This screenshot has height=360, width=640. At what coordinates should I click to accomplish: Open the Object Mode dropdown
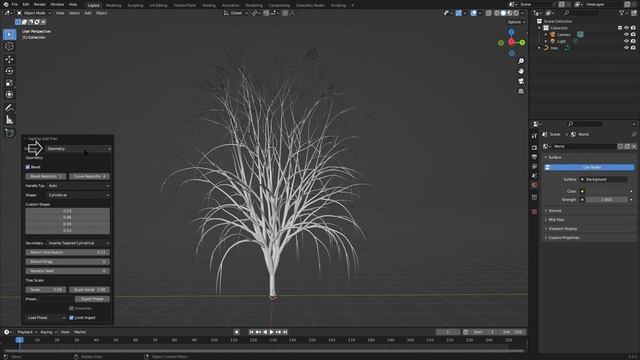(34, 13)
